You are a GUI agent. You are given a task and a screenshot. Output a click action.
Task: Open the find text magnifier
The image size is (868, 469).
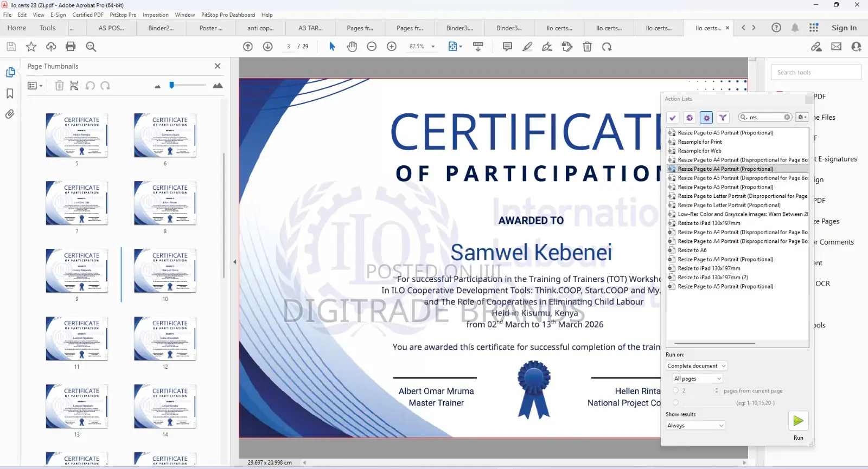pos(91,47)
